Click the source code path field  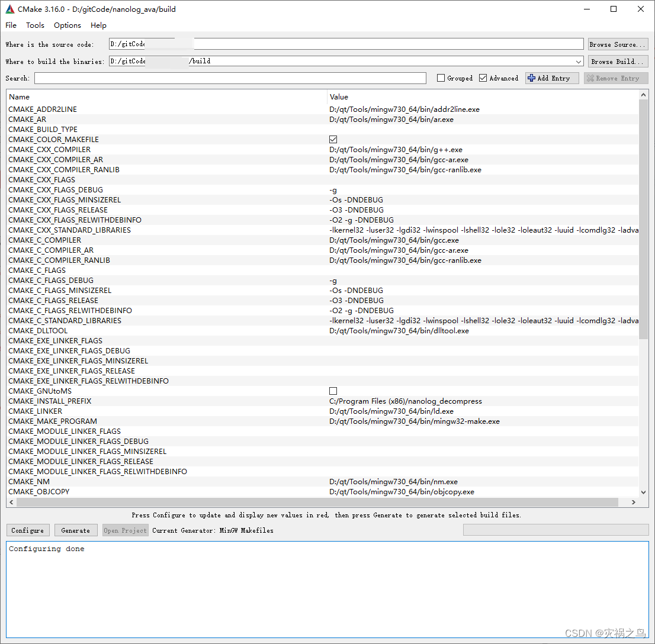click(x=346, y=44)
